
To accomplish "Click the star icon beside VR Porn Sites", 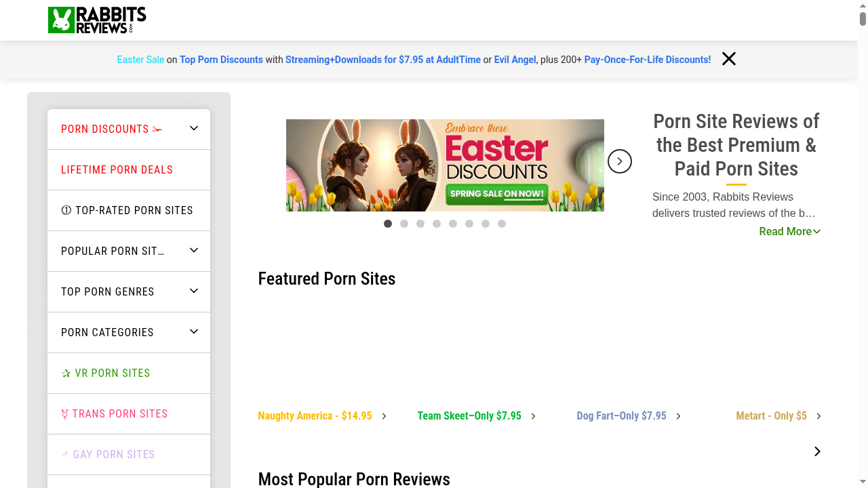I will [66, 373].
